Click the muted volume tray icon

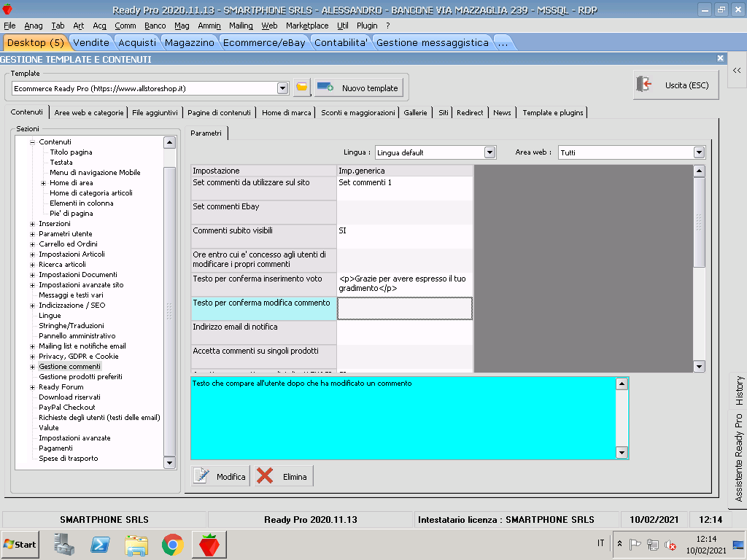coord(670,544)
